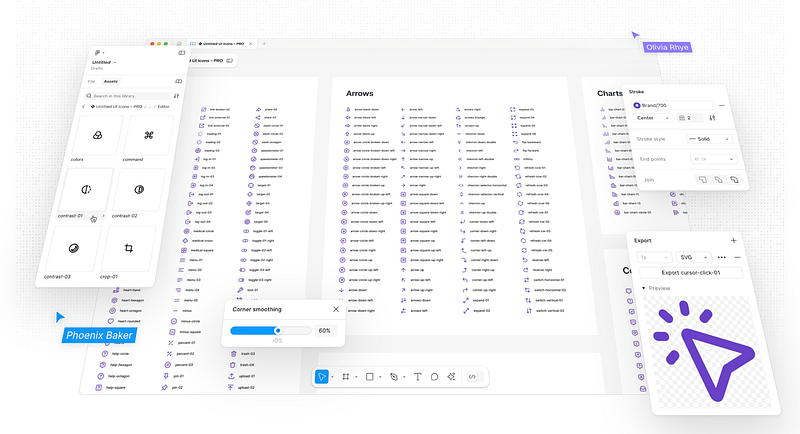Select the crop-01 asset thumbnail
This screenshot has height=434, width=800.
tap(129, 248)
